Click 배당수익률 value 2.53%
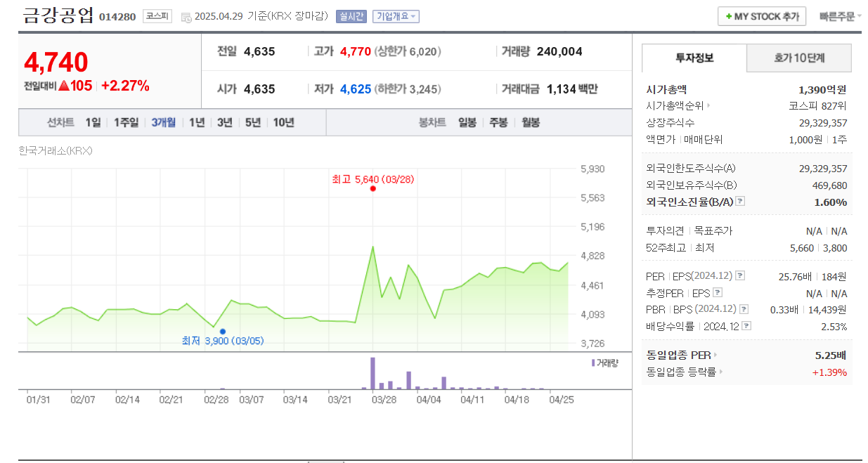This screenshot has height=463, width=868. click(834, 327)
